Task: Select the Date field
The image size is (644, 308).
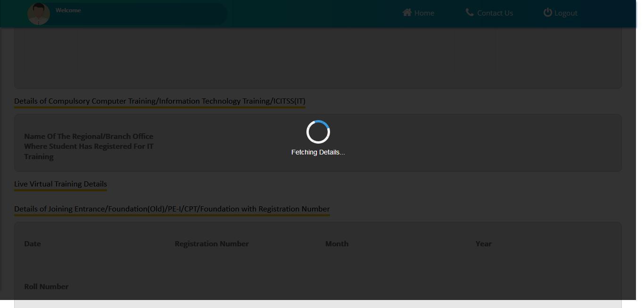Action: [33, 243]
